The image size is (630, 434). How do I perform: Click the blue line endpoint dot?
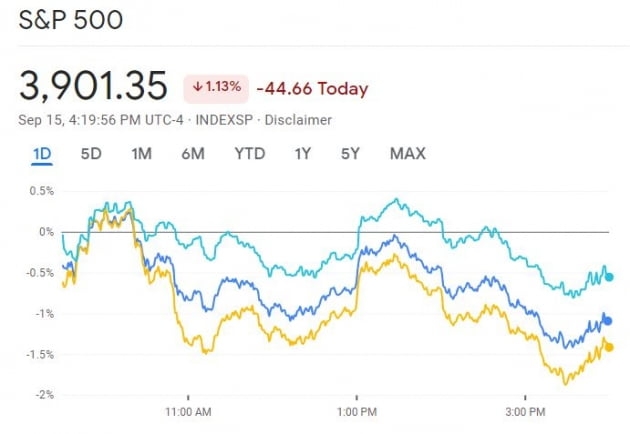tap(608, 321)
